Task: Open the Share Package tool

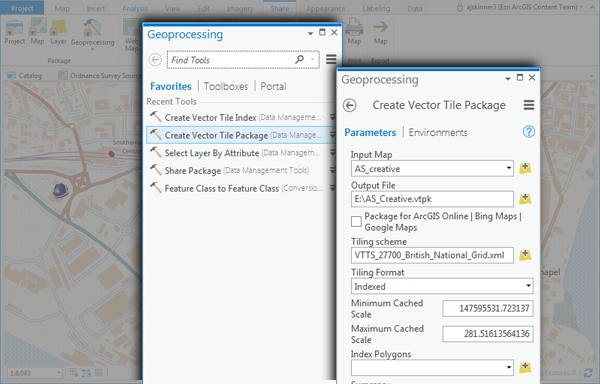Action: pyautogui.click(x=241, y=171)
